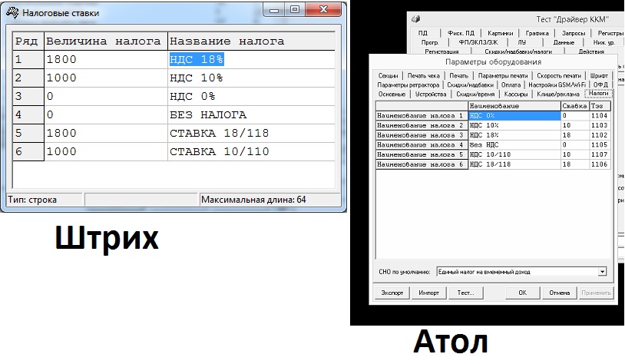The image size is (625, 364).
Task: Close the Налоговые ставки window
Action: click(324, 9)
